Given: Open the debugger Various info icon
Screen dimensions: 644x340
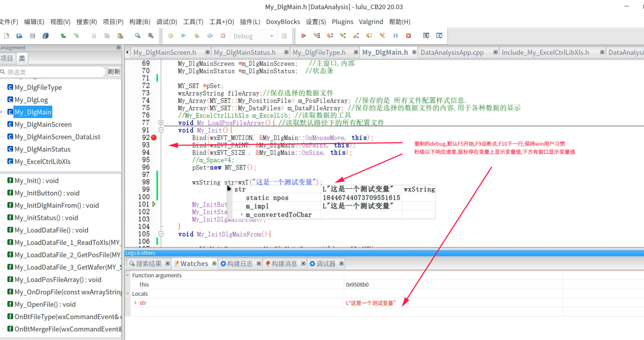Looking at the screenshot, I should point(439,36).
